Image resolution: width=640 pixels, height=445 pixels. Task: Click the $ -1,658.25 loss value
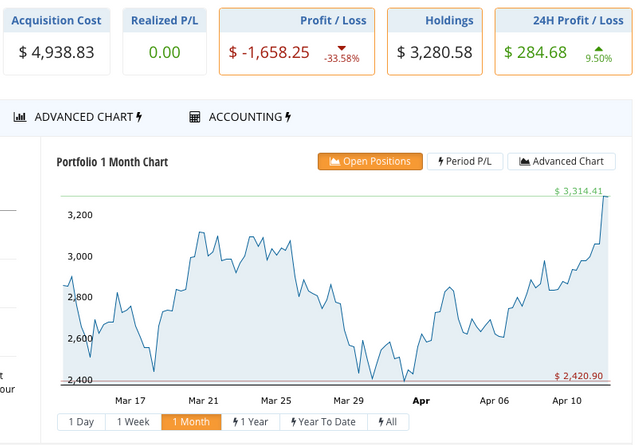(x=269, y=52)
